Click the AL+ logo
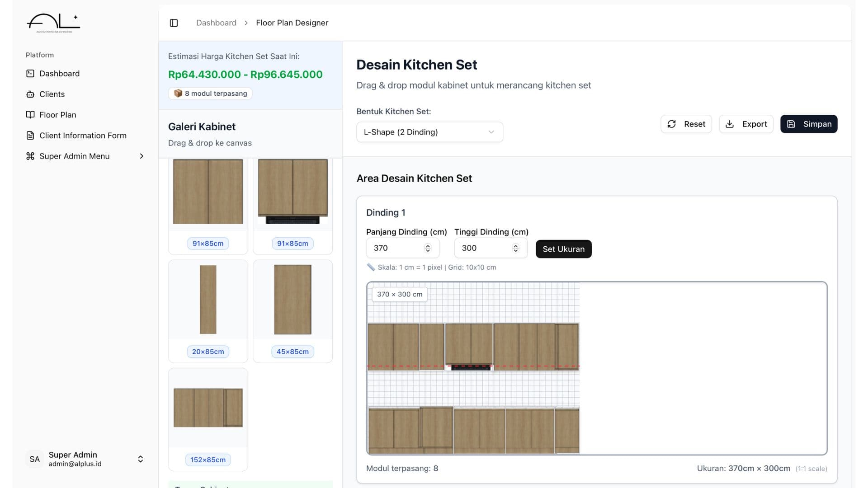This screenshot has height=488, width=868. click(53, 23)
